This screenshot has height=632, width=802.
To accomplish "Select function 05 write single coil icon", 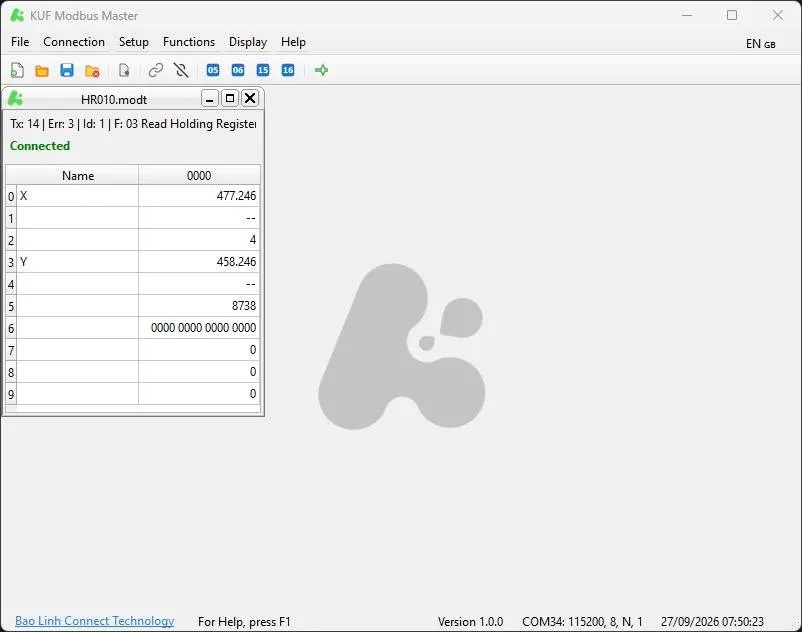I will click(213, 70).
